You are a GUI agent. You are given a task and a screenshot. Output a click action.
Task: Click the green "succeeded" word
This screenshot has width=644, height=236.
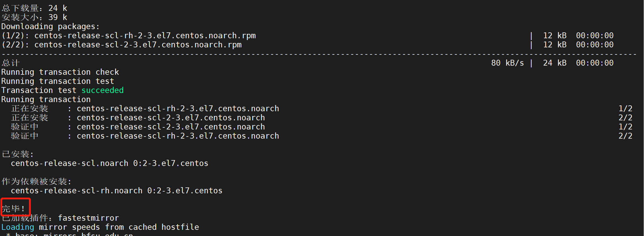[x=102, y=90]
